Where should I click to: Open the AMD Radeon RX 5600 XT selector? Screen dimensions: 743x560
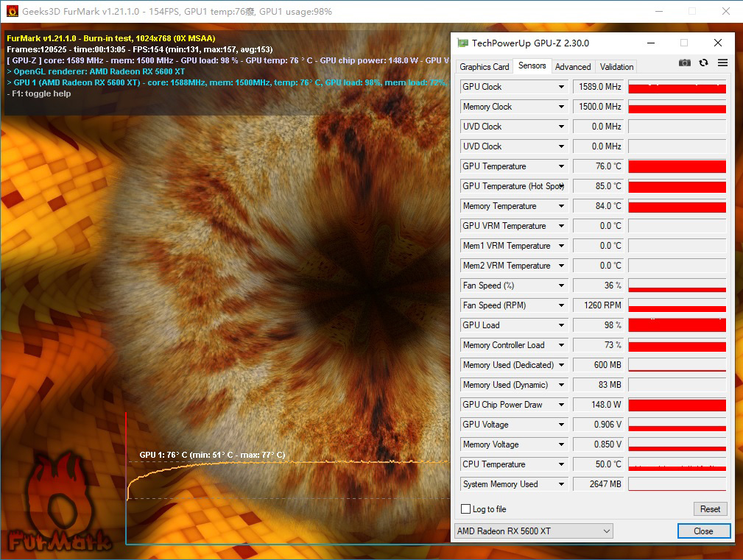click(x=534, y=531)
